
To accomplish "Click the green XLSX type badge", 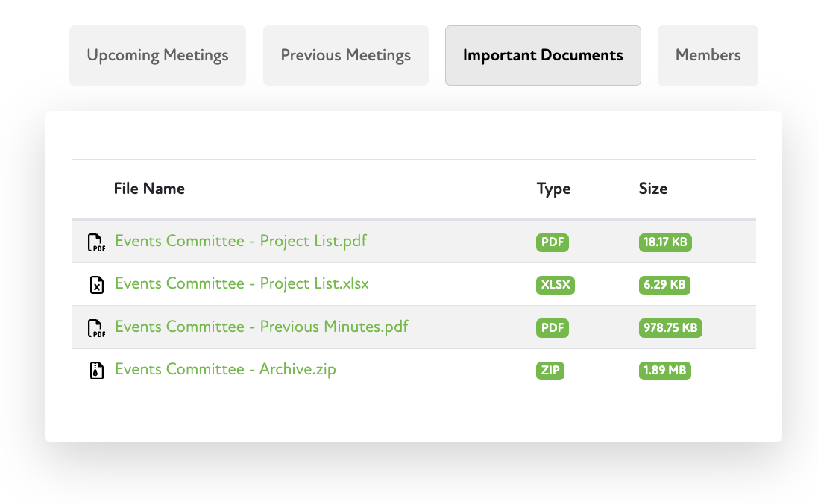I will [556, 285].
